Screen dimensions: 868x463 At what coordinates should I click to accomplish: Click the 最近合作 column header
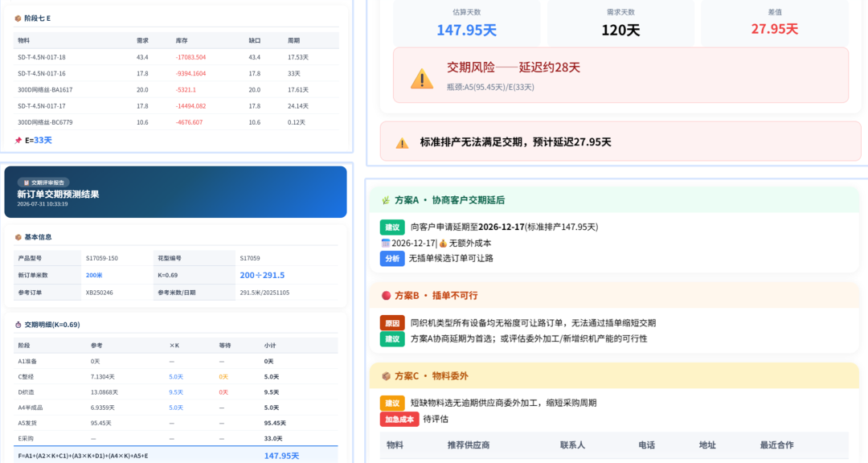[x=776, y=445]
